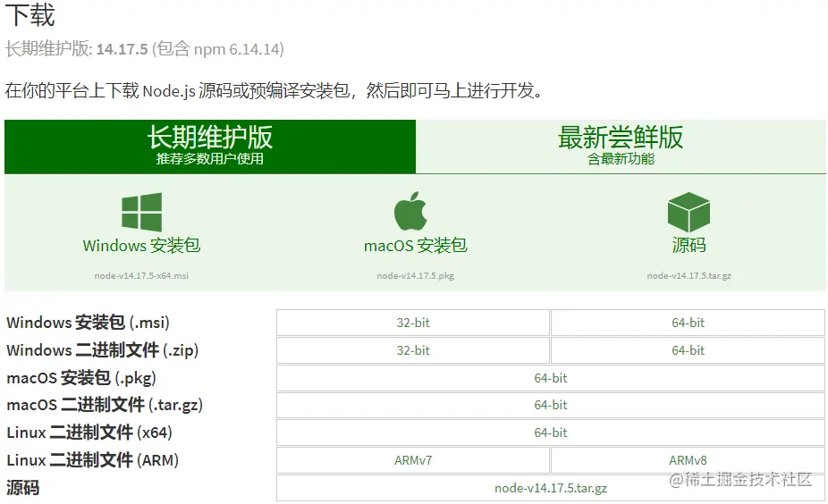Open the 源码 link below the cube icon
Screen dimensions: 828x504
689,246
